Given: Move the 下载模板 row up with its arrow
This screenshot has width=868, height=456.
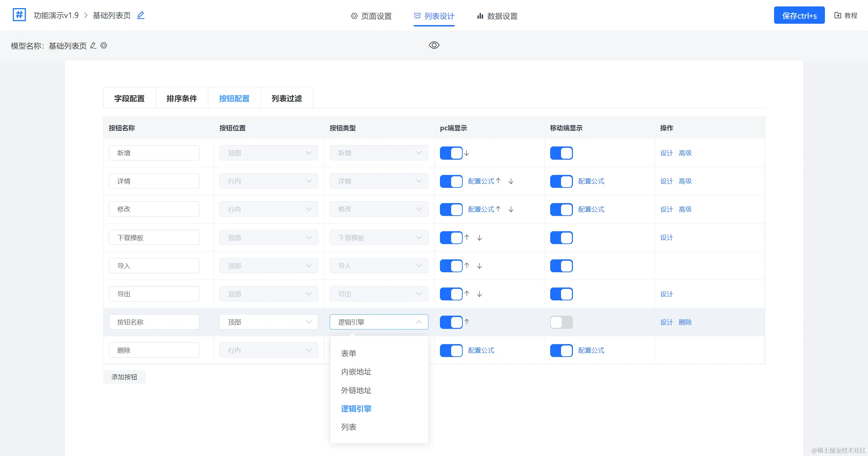Looking at the screenshot, I should click(467, 237).
